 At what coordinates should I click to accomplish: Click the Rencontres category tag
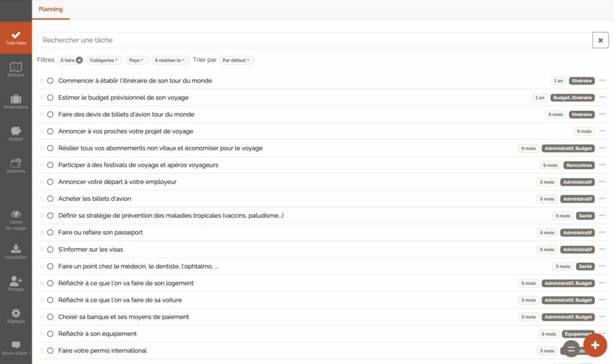pos(579,166)
